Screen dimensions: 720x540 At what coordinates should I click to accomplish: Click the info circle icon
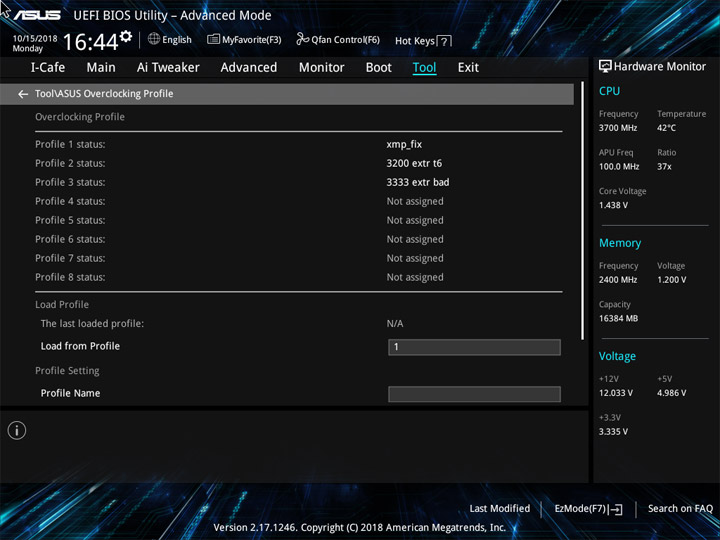(x=17, y=430)
